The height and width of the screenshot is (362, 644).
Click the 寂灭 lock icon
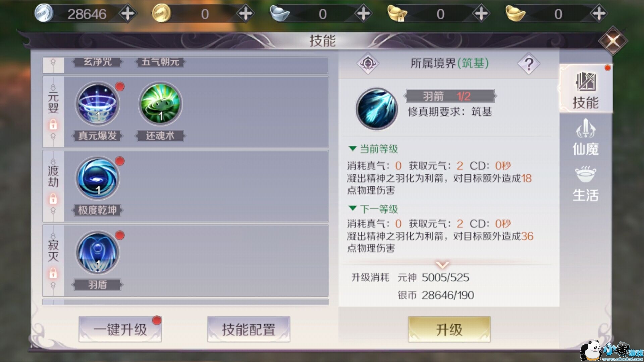pyautogui.click(x=53, y=274)
